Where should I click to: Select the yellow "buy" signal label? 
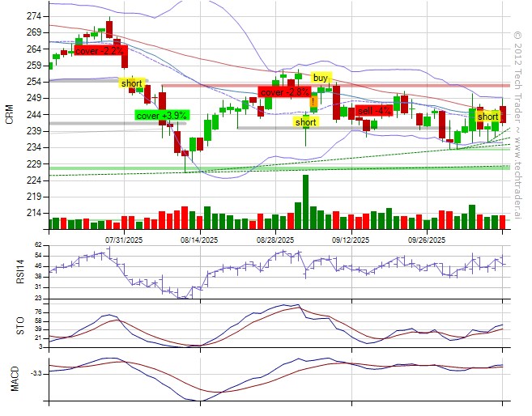[321, 78]
